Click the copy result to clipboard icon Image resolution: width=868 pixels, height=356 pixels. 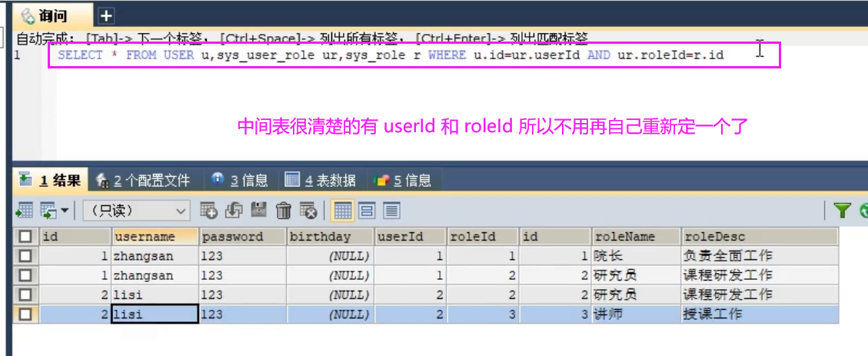tap(48, 211)
